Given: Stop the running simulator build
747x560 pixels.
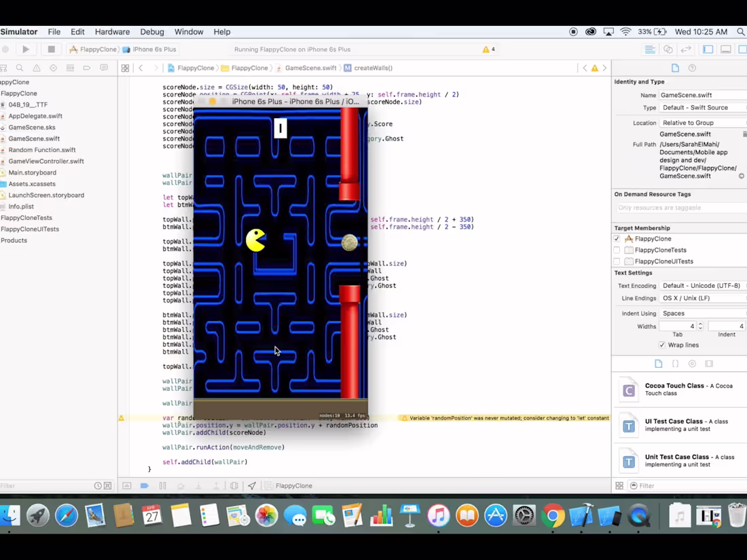Looking at the screenshot, I should [x=51, y=49].
